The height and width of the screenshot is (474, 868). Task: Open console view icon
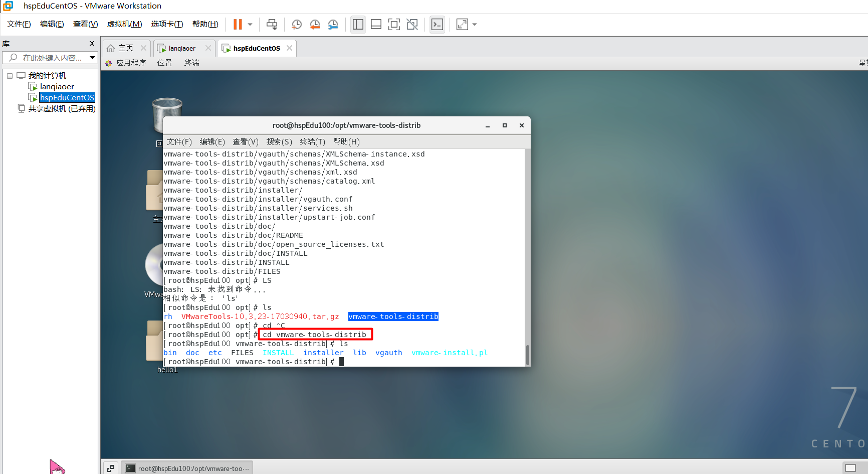tap(437, 24)
